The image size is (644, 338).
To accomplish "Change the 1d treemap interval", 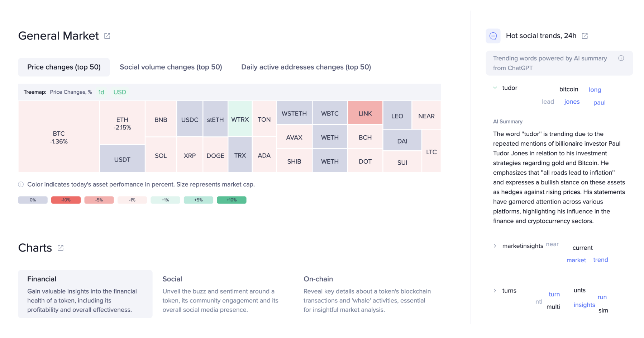I will coord(101,92).
